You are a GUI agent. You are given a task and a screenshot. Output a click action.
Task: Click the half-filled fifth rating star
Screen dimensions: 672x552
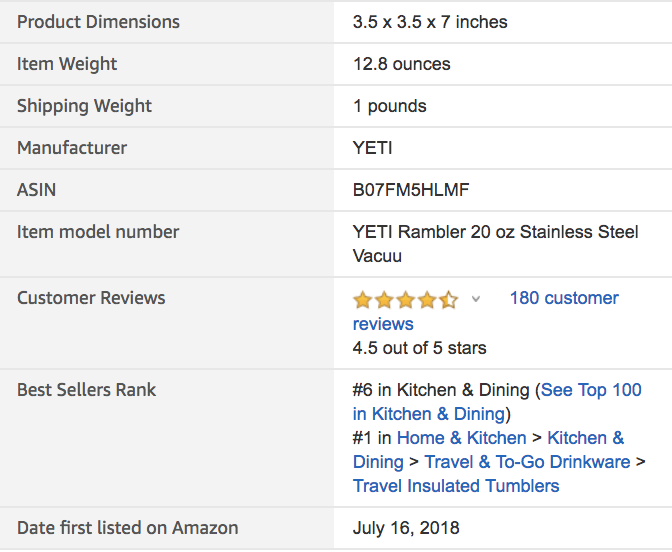click(x=449, y=299)
